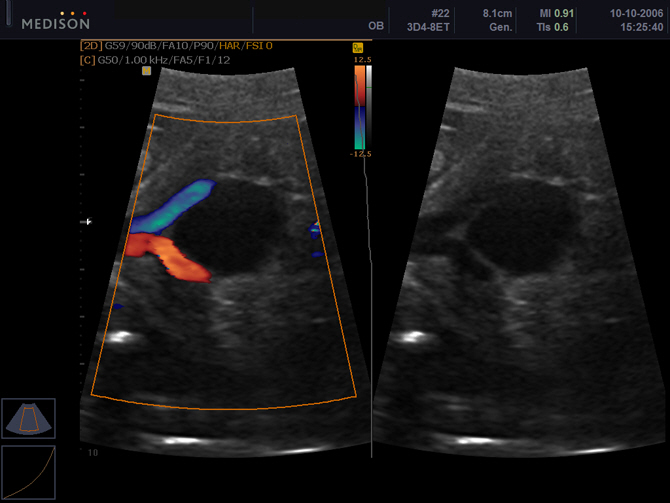Click the focus arrow on the depth scale
This screenshot has width=670, height=503.
88,221
